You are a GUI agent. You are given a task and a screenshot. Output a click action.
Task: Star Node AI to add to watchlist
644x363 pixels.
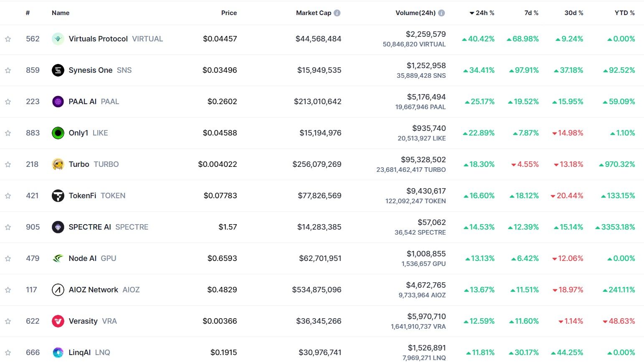pos(8,258)
